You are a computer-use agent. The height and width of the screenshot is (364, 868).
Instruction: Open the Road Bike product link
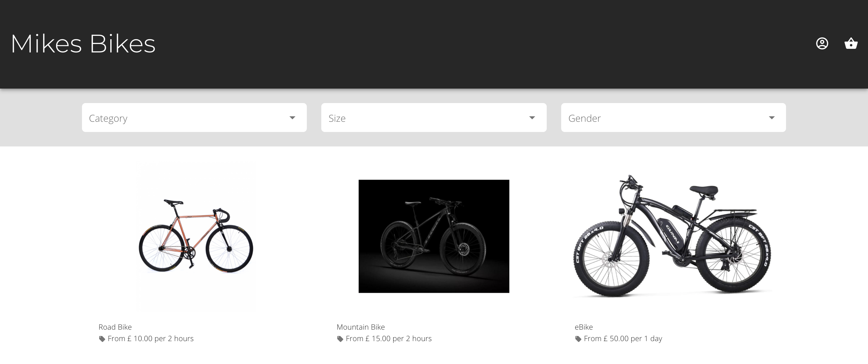115,327
